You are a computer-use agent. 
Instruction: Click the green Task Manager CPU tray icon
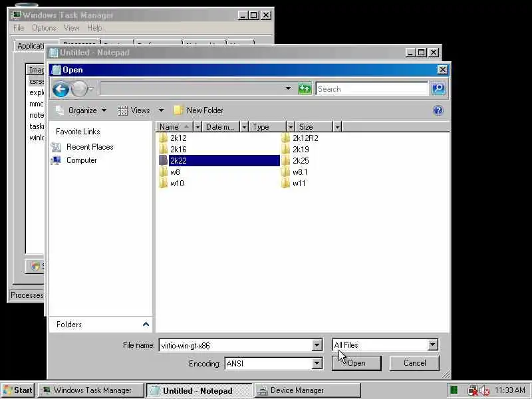454,390
